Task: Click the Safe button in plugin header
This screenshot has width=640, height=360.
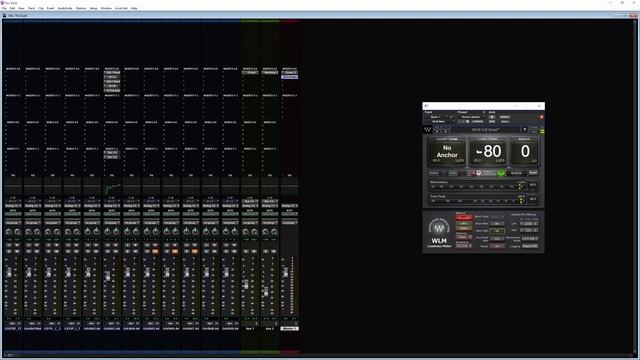Action: (x=492, y=122)
